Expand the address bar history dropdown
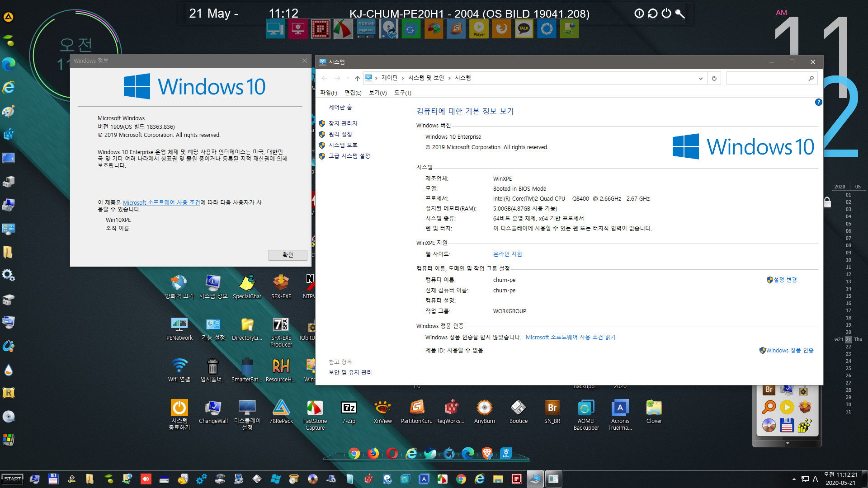The height and width of the screenshot is (488, 868). (700, 79)
